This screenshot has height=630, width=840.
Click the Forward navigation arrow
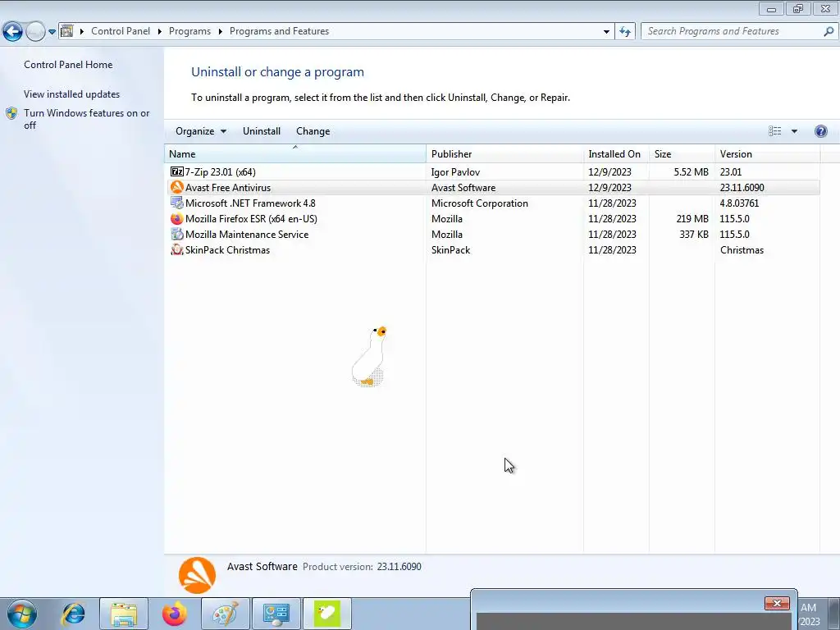[35, 32]
